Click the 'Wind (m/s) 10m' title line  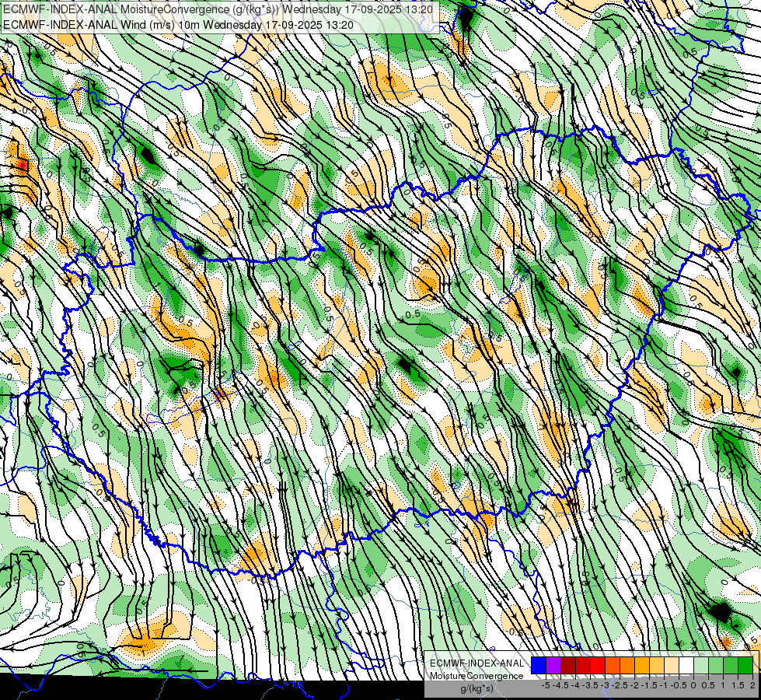click(178, 24)
